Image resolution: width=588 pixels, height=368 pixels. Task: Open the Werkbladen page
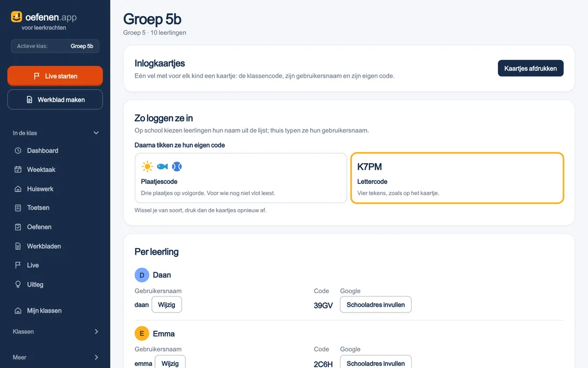55,246
